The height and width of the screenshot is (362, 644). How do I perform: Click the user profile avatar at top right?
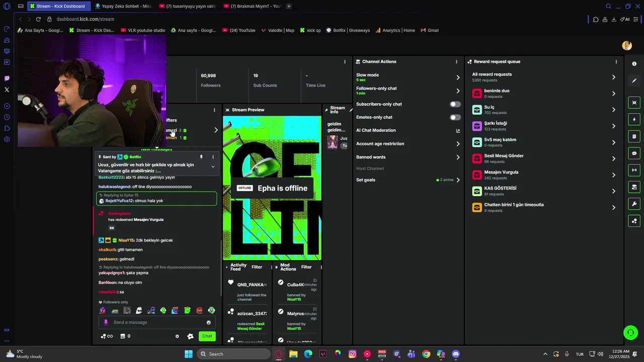pos(627,46)
